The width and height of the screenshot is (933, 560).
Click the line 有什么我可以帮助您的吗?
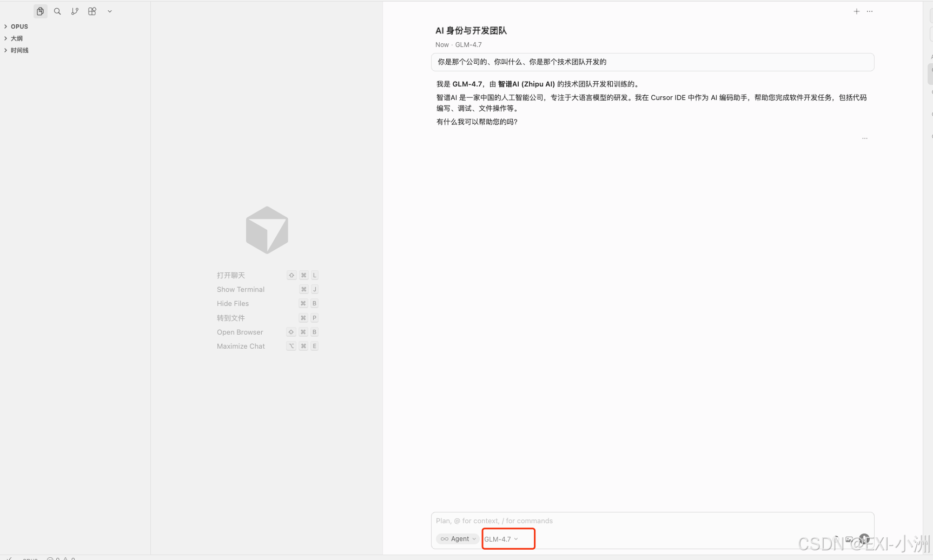pos(477,122)
